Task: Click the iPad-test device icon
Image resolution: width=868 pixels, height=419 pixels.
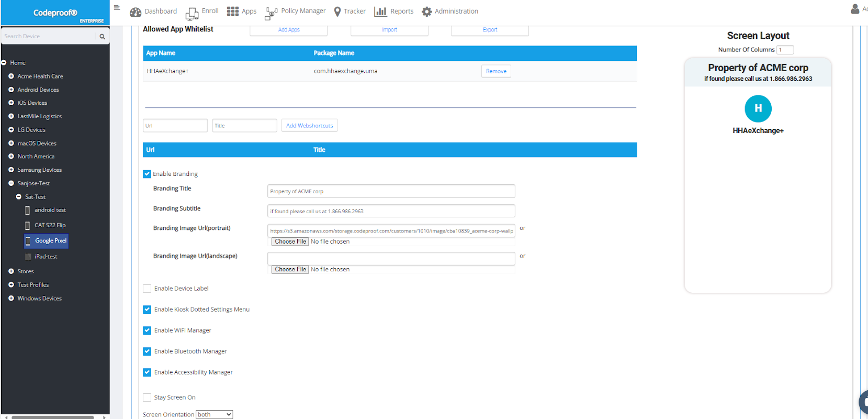Action: tap(28, 257)
